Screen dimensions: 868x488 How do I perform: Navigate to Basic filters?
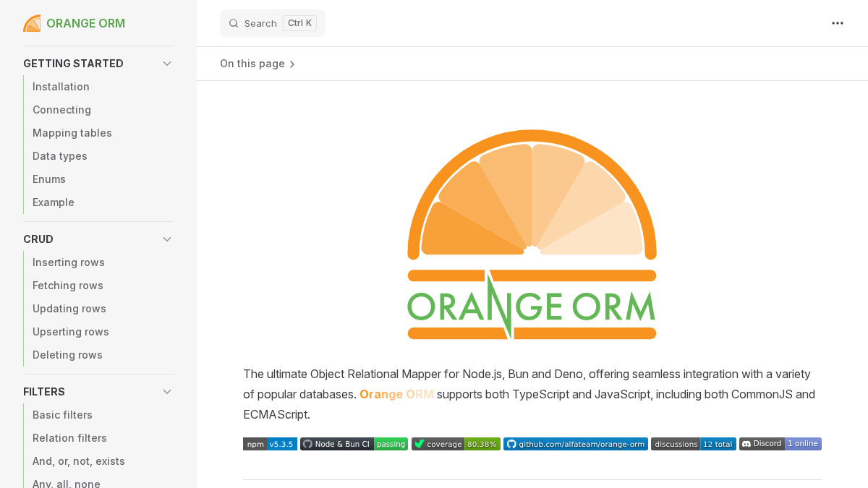click(62, 415)
